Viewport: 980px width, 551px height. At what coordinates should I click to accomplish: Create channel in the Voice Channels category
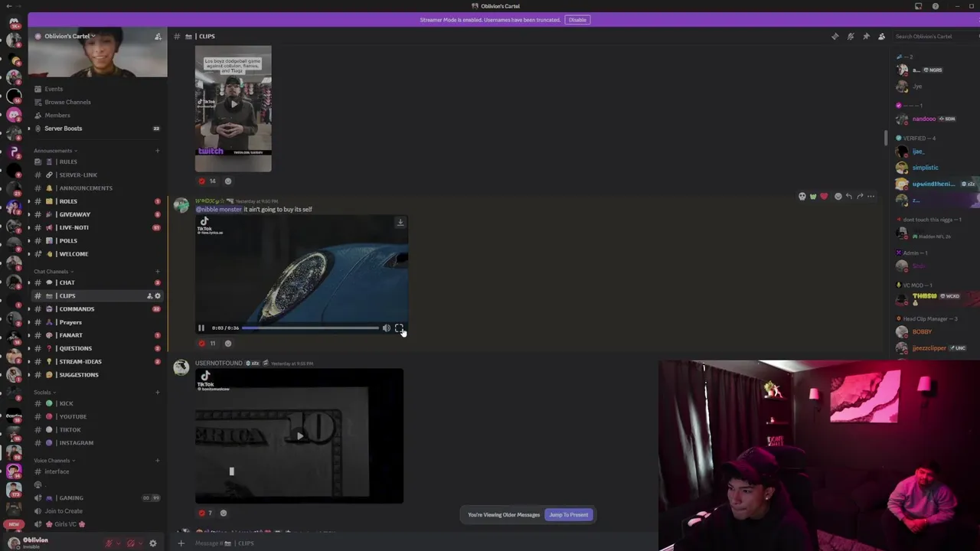tap(158, 461)
